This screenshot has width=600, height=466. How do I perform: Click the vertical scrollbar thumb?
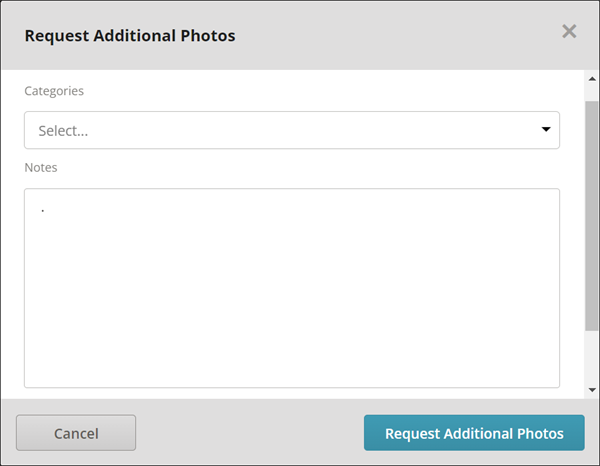pos(592,216)
